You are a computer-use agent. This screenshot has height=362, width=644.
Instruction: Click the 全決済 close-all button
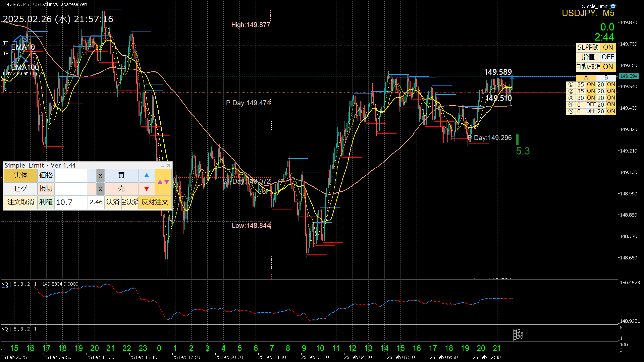click(x=130, y=202)
